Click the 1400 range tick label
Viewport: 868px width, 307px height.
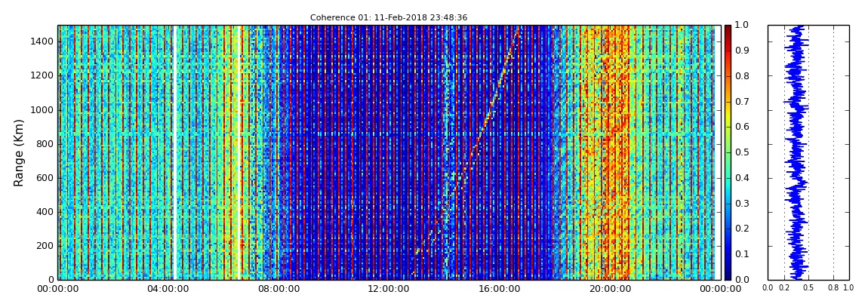coord(43,41)
